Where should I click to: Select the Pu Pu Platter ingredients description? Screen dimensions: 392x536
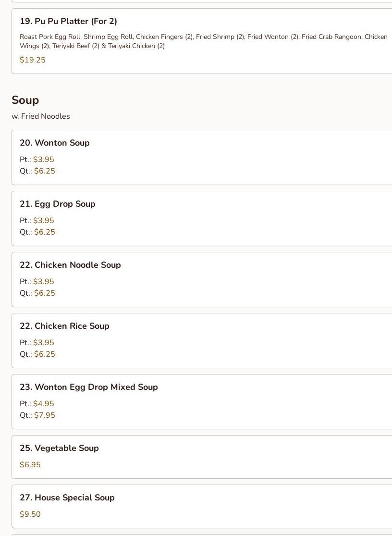pyautogui.click(x=203, y=41)
